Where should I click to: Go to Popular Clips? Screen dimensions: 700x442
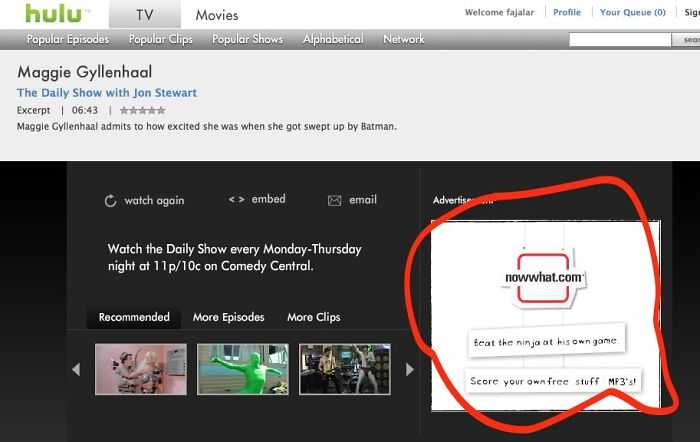click(161, 39)
